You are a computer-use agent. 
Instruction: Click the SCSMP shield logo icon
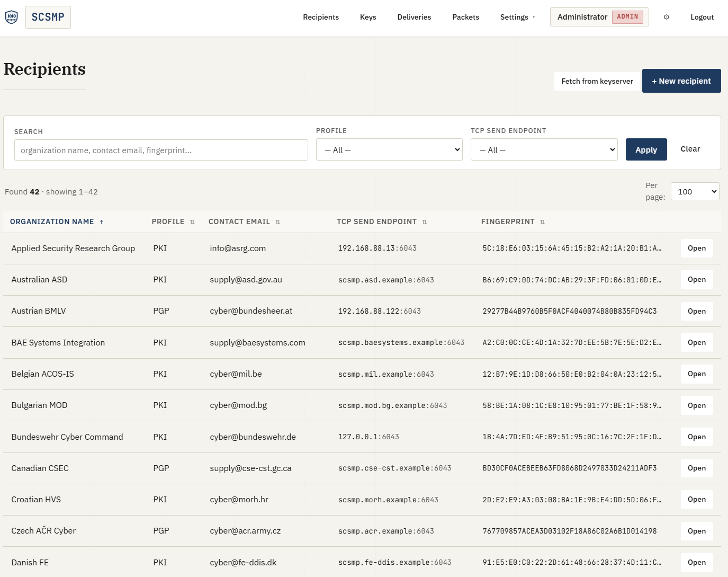pyautogui.click(x=11, y=17)
